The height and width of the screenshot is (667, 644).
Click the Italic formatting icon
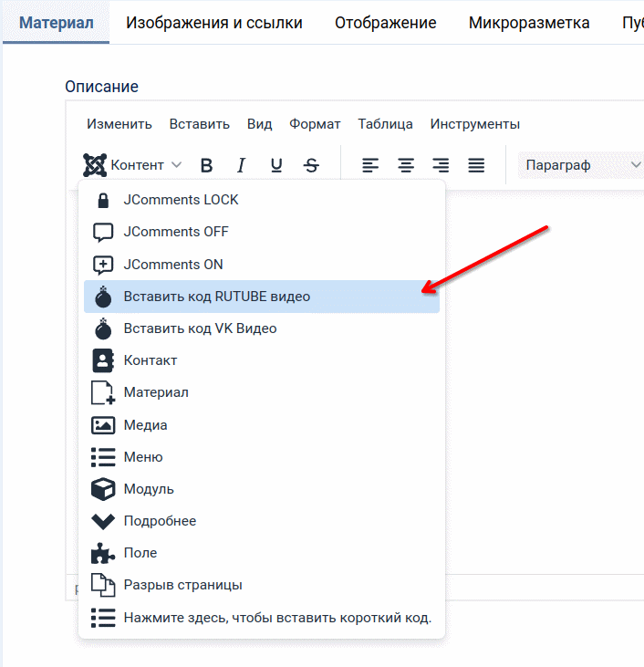[241, 165]
